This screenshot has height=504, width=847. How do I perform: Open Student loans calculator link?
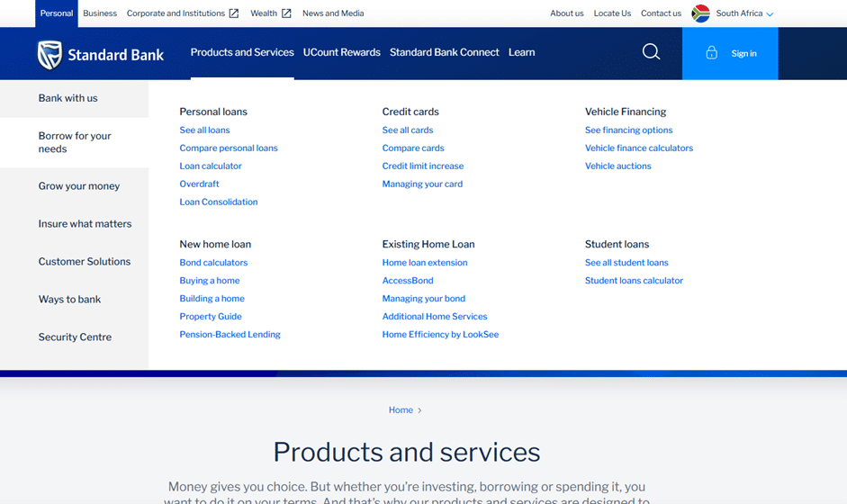634,281
